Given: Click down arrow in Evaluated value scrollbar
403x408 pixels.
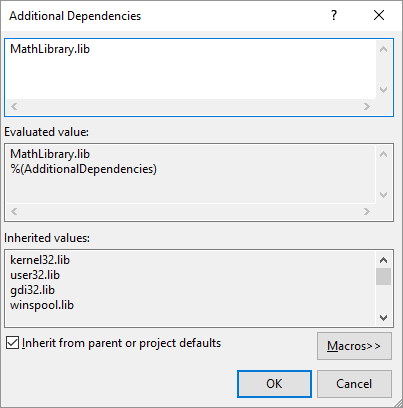Looking at the screenshot, I should 383,195.
